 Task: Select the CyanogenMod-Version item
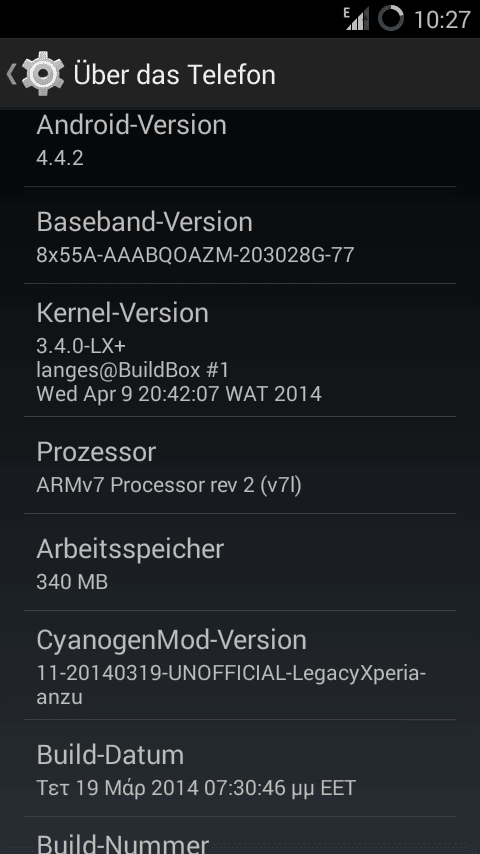[240, 665]
